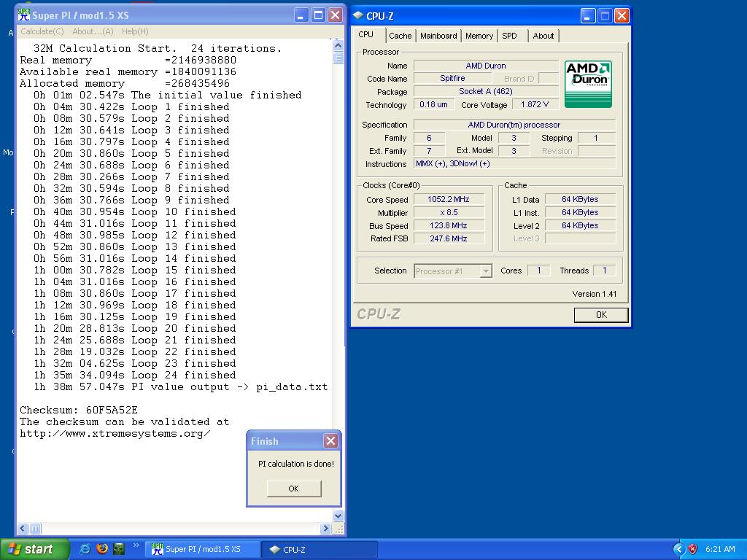
Task: Minimize the CPU-Z window
Action: (588, 16)
